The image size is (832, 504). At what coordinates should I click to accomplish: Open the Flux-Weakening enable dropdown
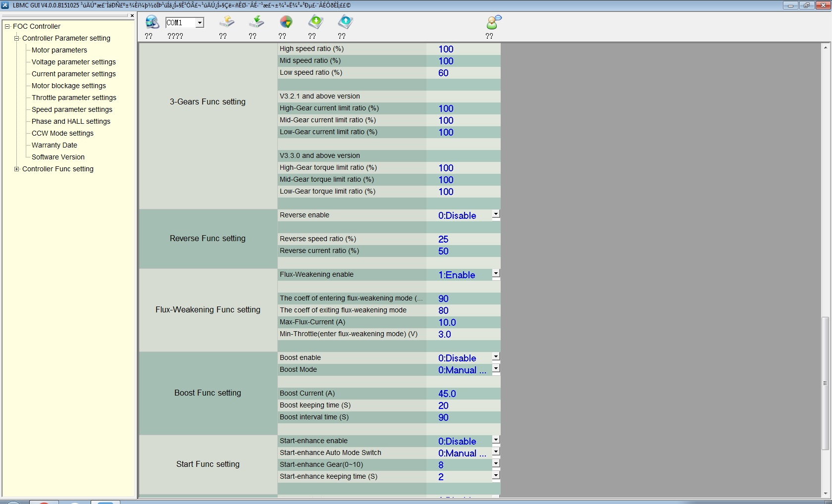(496, 274)
